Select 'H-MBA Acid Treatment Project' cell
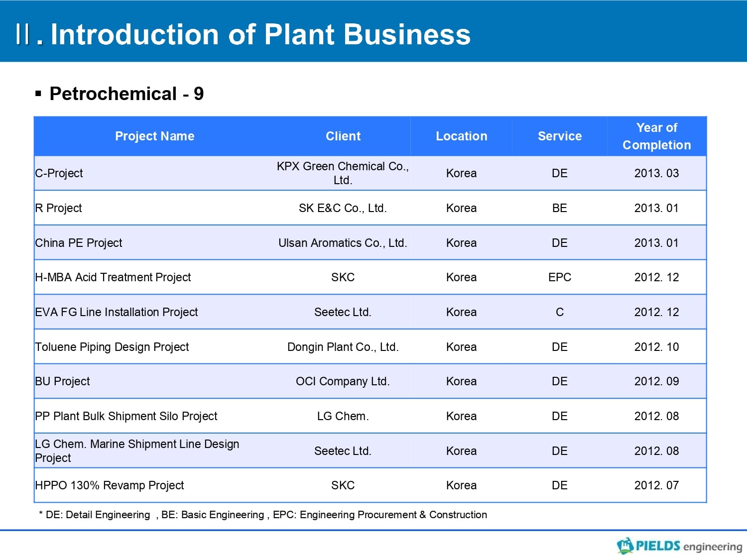Screen dimensions: 747x560 click(x=155, y=277)
